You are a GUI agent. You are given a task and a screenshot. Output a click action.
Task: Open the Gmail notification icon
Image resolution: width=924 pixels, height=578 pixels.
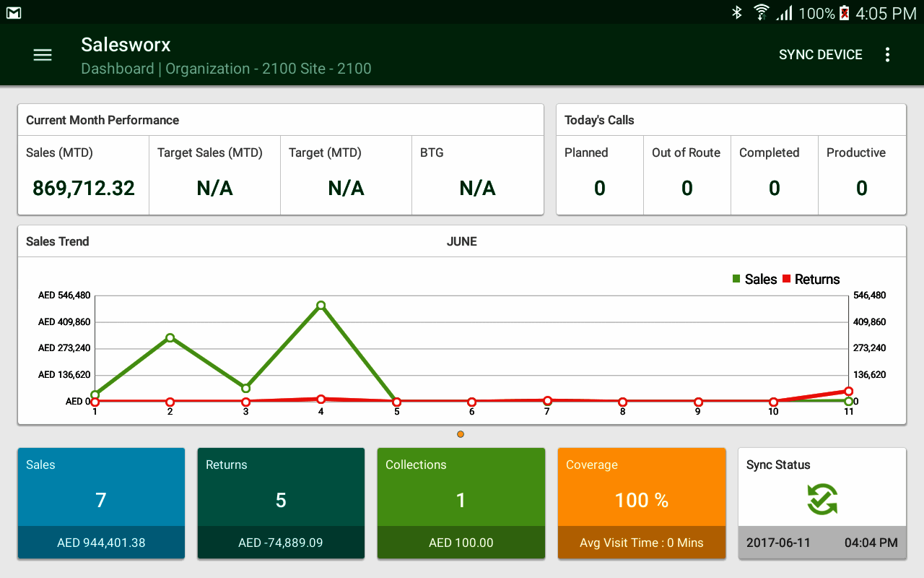tap(13, 13)
